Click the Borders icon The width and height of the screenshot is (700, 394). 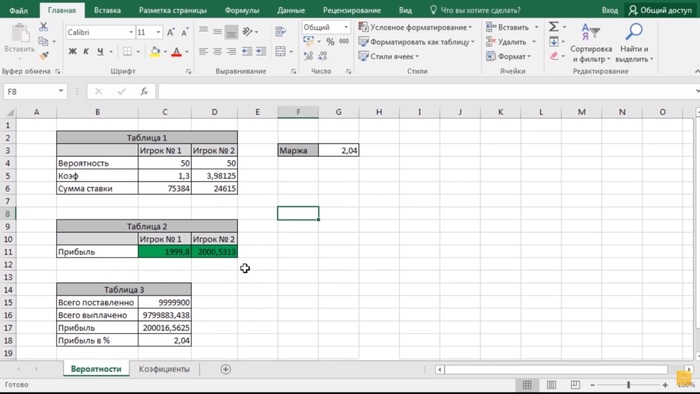click(x=127, y=52)
